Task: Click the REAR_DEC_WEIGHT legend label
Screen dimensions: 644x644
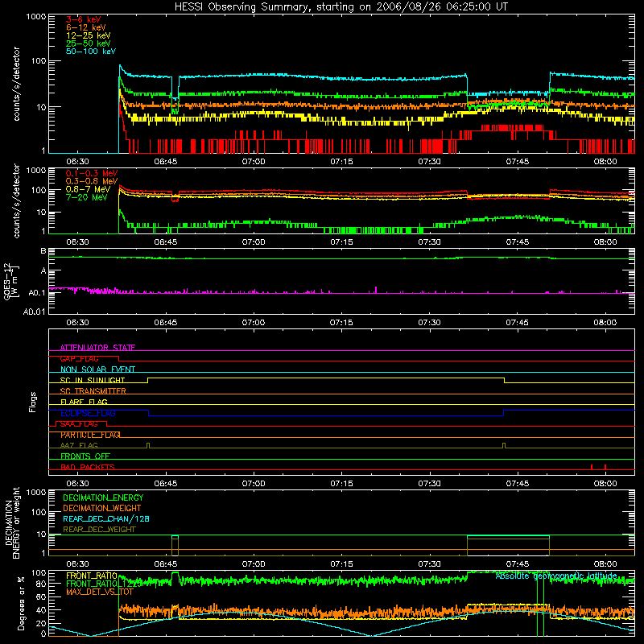Action: [x=99, y=530]
